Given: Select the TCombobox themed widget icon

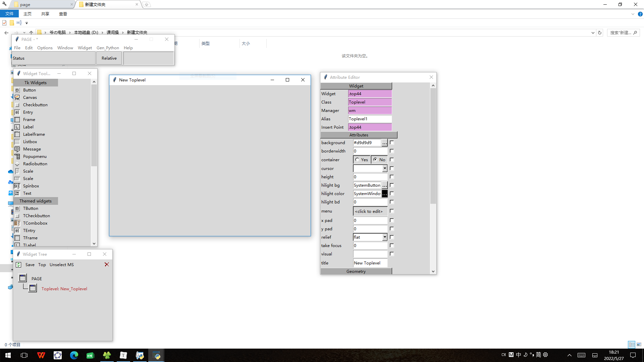Looking at the screenshot, I should tap(17, 223).
